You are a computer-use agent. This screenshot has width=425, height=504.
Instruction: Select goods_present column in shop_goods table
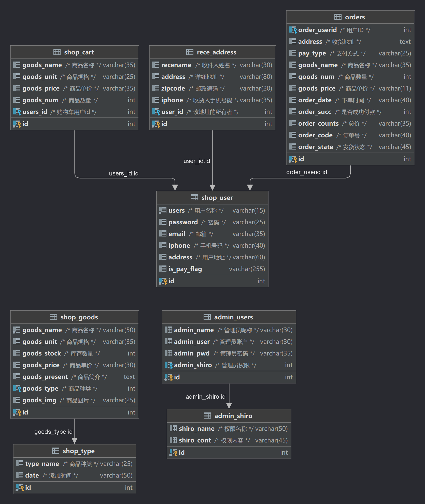coord(75,377)
